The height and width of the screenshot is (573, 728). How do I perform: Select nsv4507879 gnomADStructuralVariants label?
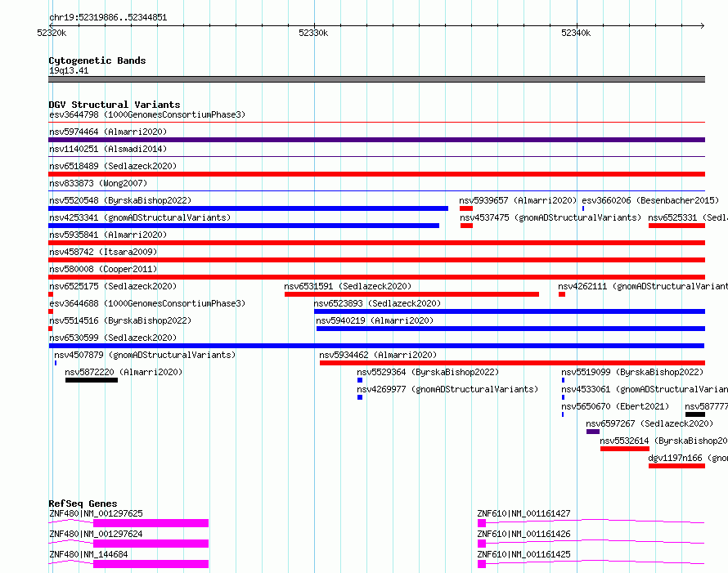tap(145, 355)
